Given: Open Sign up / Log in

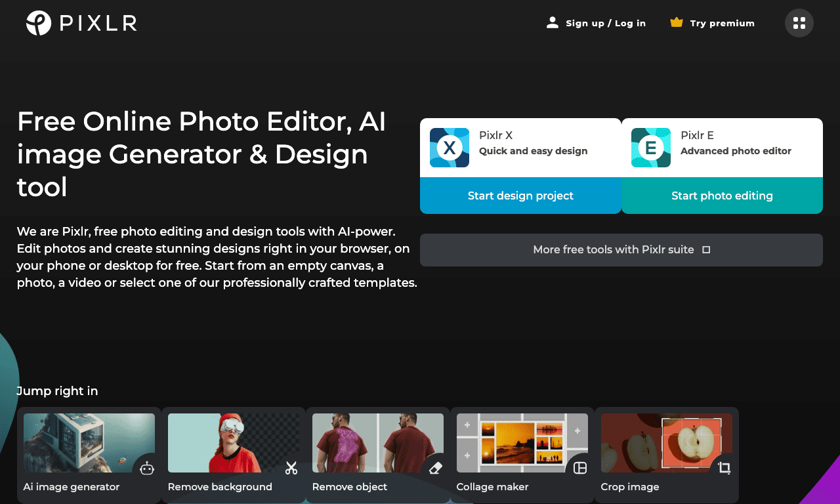Looking at the screenshot, I should tap(596, 23).
